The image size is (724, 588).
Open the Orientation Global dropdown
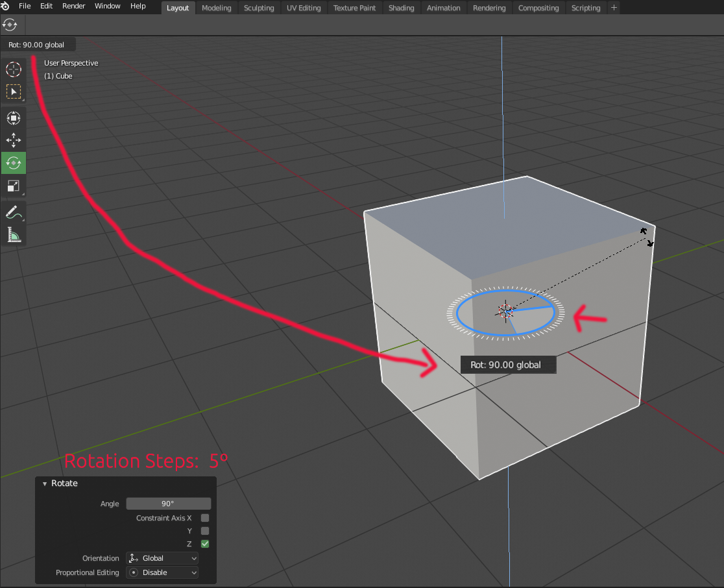162,558
